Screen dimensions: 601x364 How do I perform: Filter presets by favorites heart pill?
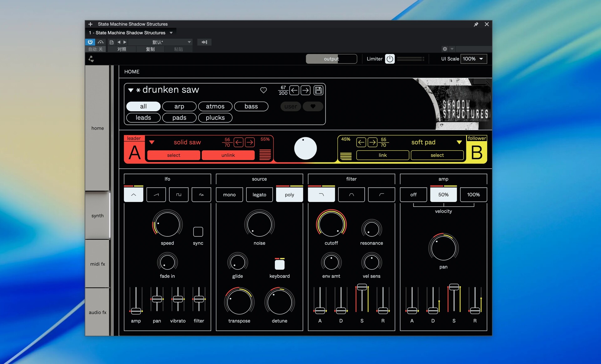(313, 106)
